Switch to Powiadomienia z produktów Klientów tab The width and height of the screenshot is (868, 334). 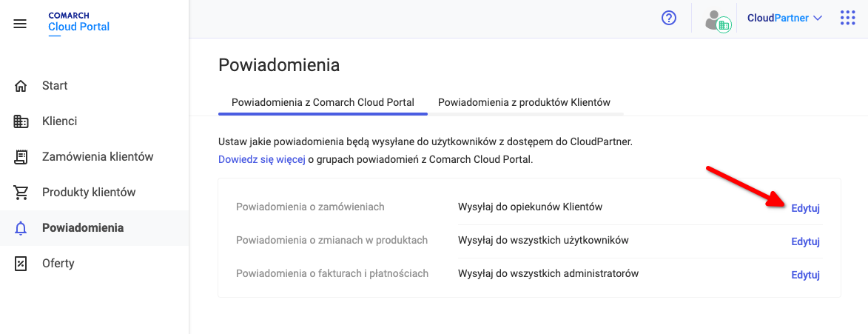(x=524, y=102)
